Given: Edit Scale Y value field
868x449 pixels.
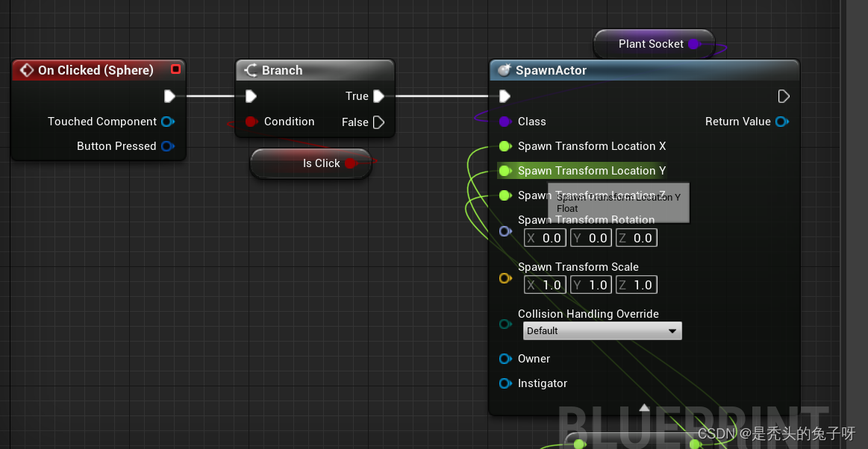Looking at the screenshot, I should pos(590,286).
